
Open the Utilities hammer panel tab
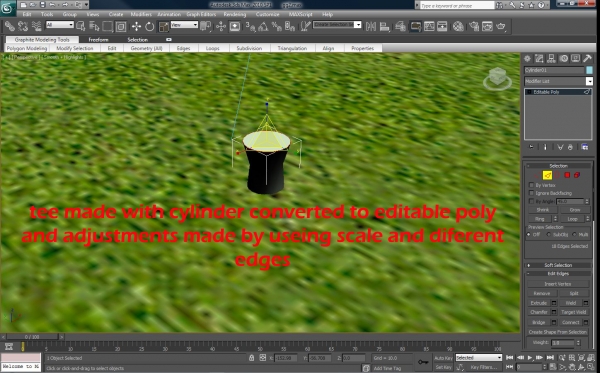point(587,59)
